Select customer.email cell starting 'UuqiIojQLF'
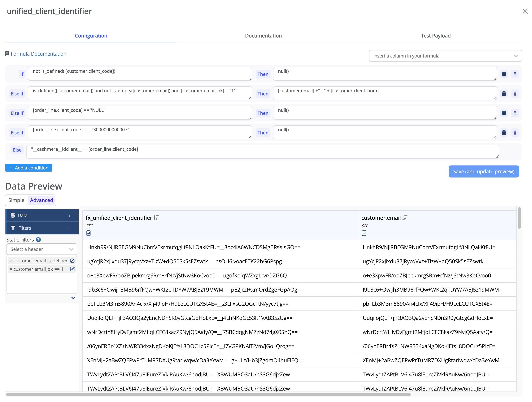The height and width of the screenshot is (402, 532). [437, 318]
